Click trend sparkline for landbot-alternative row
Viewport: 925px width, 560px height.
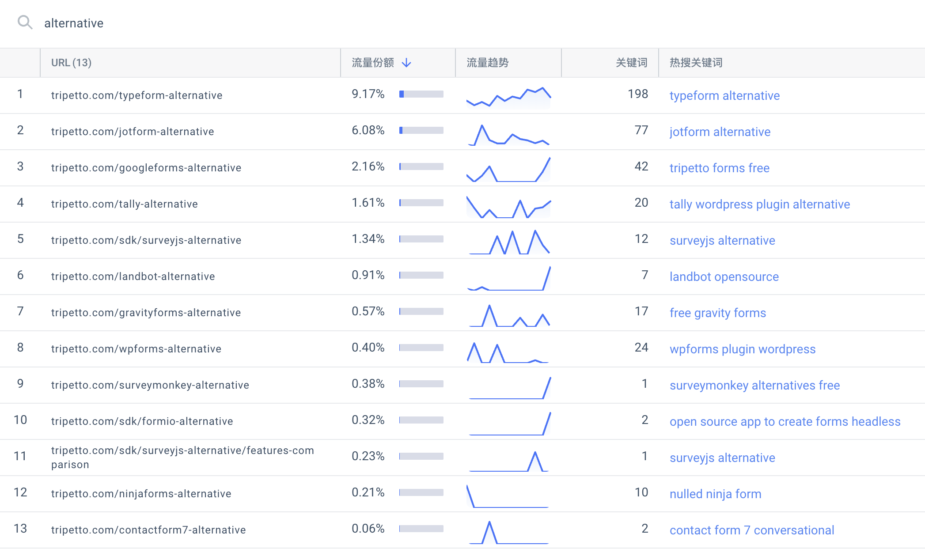pyautogui.click(x=508, y=278)
